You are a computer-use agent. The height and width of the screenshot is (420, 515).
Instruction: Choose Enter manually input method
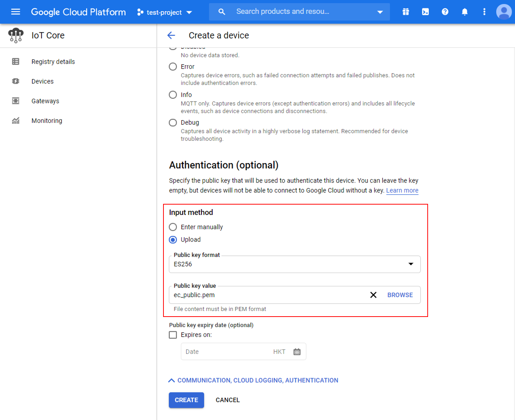coord(173,227)
